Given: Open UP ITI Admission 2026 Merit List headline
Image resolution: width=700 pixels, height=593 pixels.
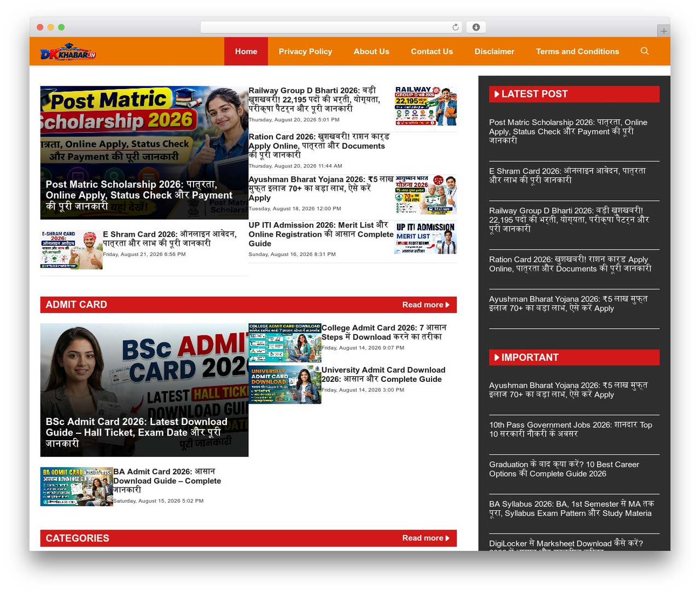Looking at the screenshot, I should [x=321, y=234].
